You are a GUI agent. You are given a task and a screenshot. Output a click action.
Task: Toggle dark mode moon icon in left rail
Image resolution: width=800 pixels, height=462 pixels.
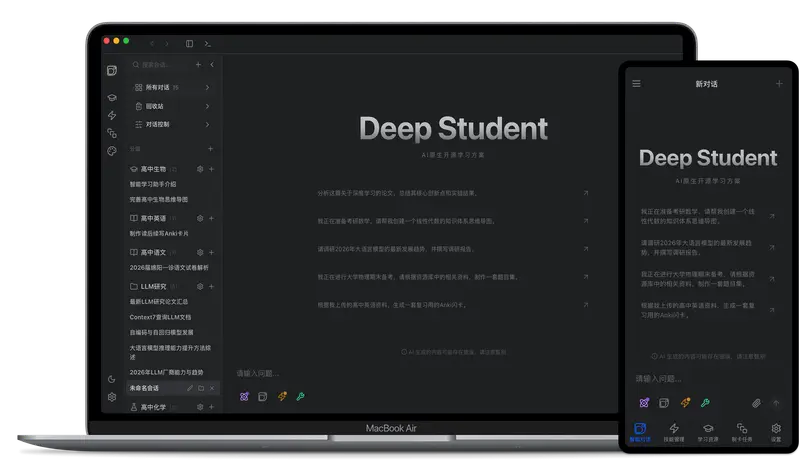click(x=112, y=379)
